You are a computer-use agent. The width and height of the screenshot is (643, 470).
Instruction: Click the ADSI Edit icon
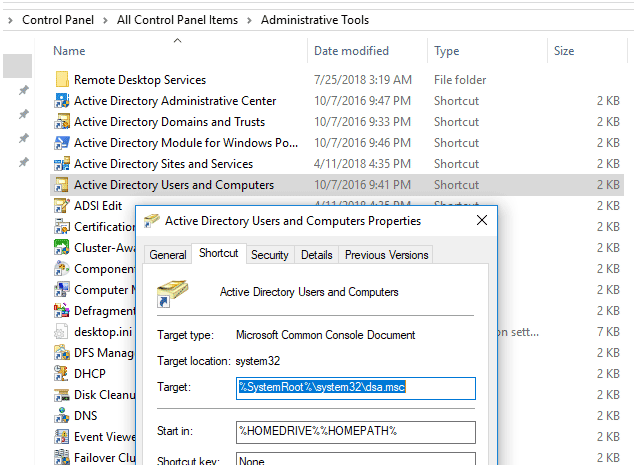coord(62,205)
